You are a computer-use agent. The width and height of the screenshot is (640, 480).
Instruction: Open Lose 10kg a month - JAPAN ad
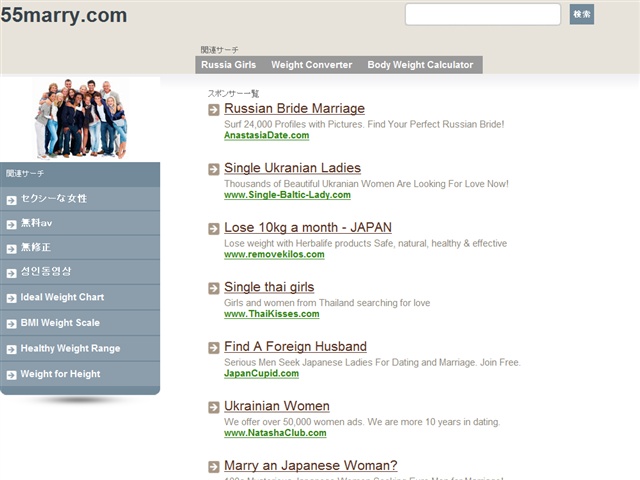click(308, 228)
